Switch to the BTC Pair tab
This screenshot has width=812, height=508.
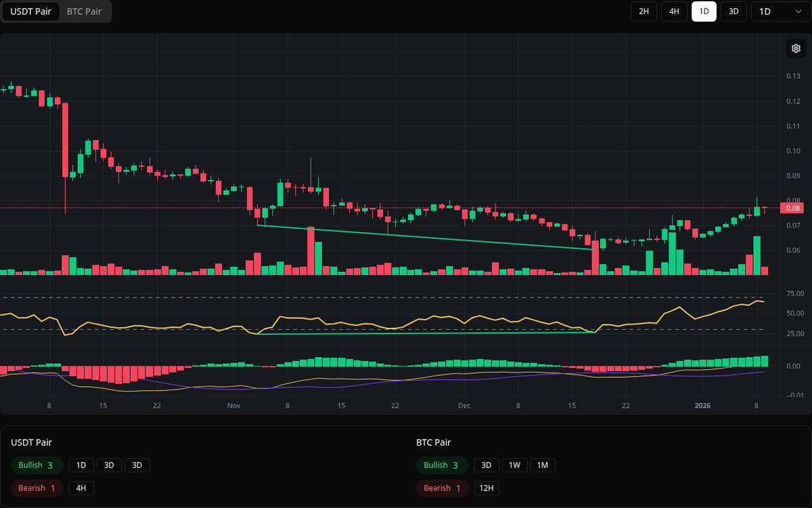[83, 12]
